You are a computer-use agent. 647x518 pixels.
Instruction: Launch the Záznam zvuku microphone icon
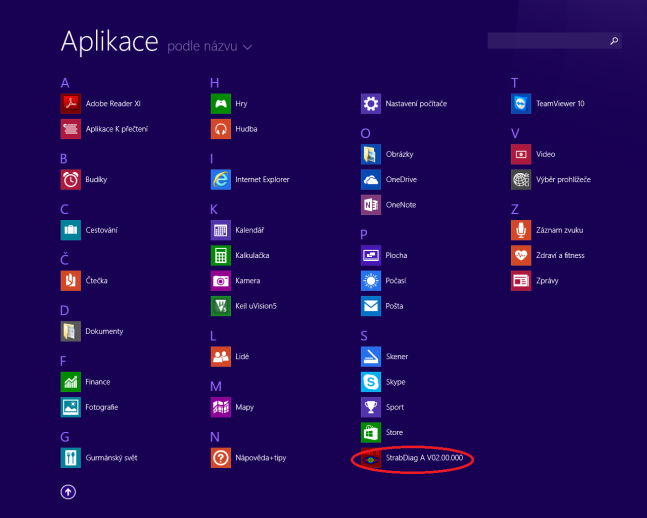click(521, 230)
